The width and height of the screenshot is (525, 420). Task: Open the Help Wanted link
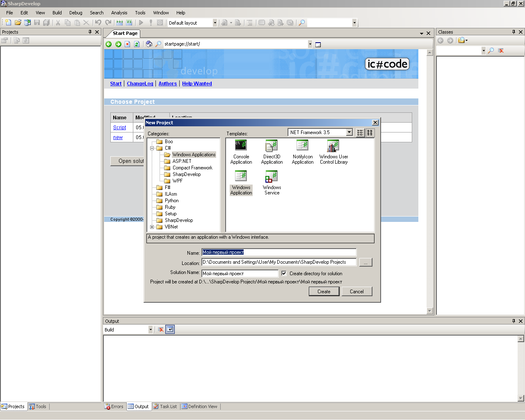pos(197,84)
